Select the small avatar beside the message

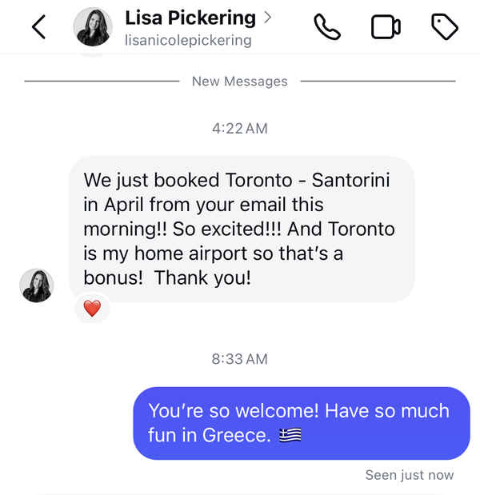click(36, 285)
